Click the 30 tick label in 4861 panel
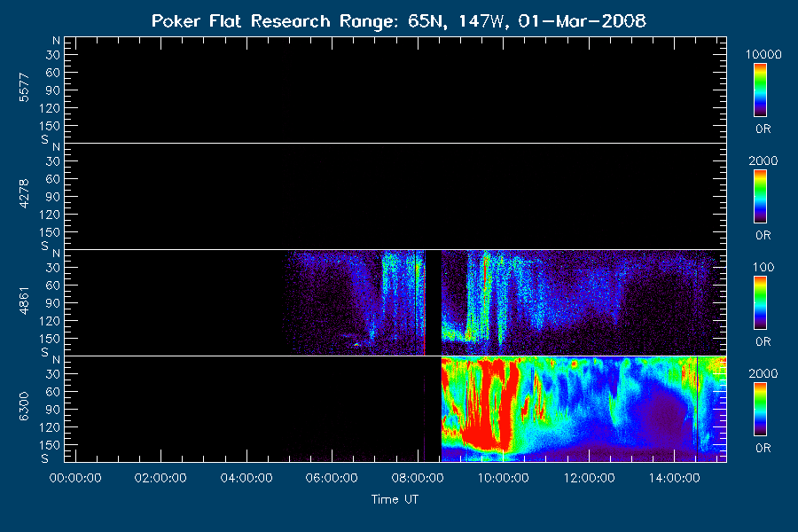The width and height of the screenshot is (798, 532). tap(52, 268)
